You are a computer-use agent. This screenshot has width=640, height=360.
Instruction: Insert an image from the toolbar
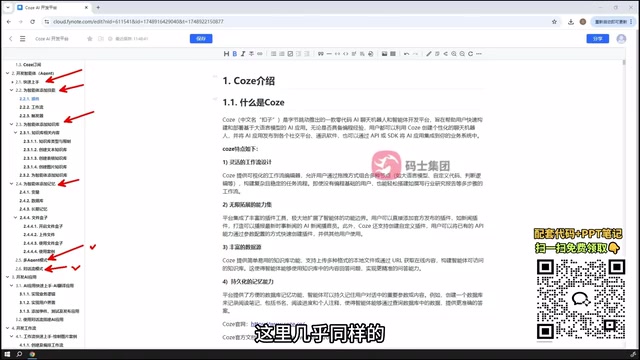coord(384,54)
